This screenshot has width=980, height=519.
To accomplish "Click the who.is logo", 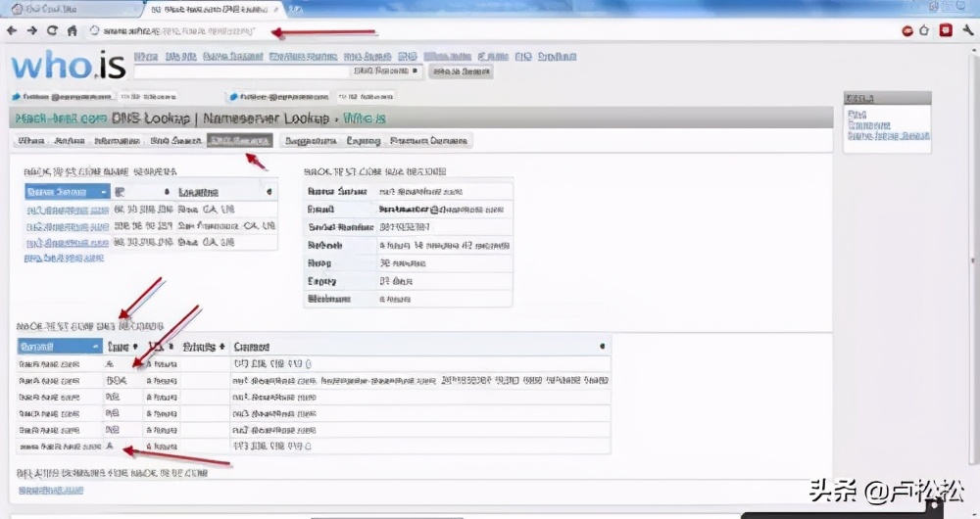I will click(x=69, y=66).
